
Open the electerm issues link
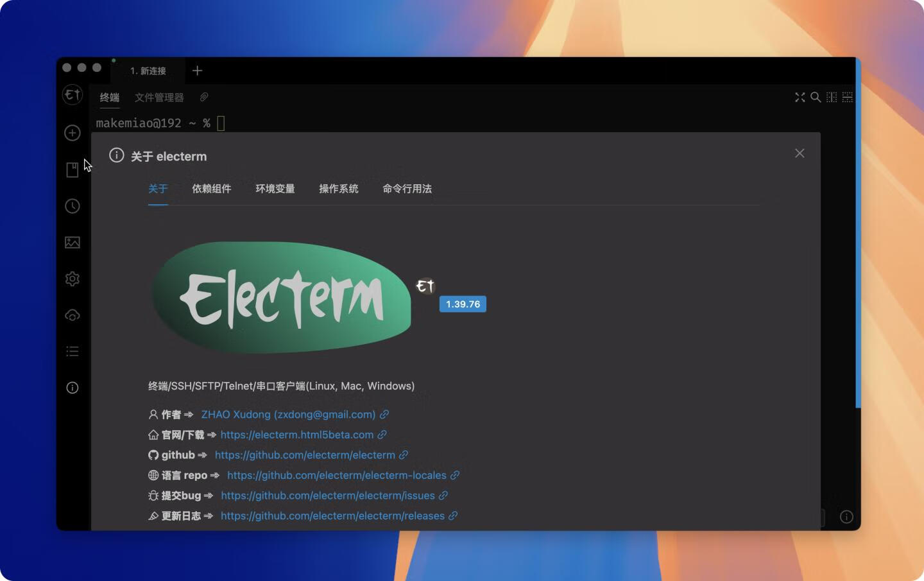pos(328,496)
